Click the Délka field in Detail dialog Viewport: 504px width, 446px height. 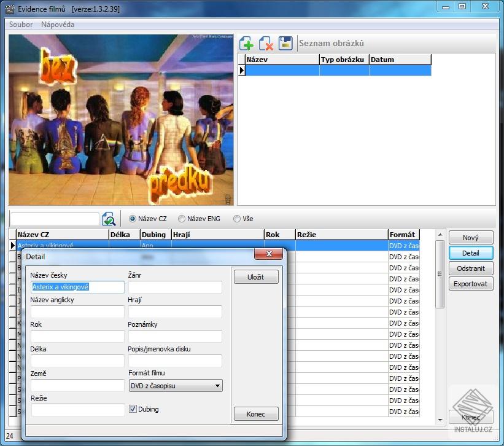click(x=77, y=361)
